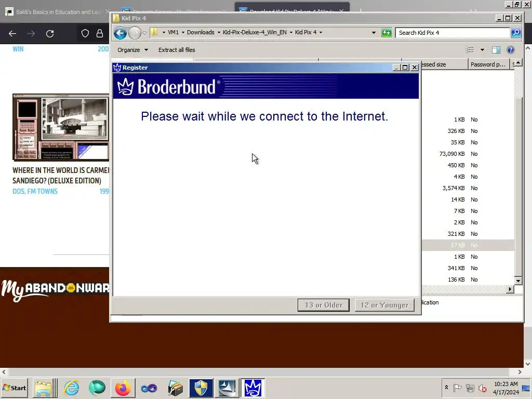Click VM1 in the breadcrumb path
532x399 pixels.
point(173,32)
